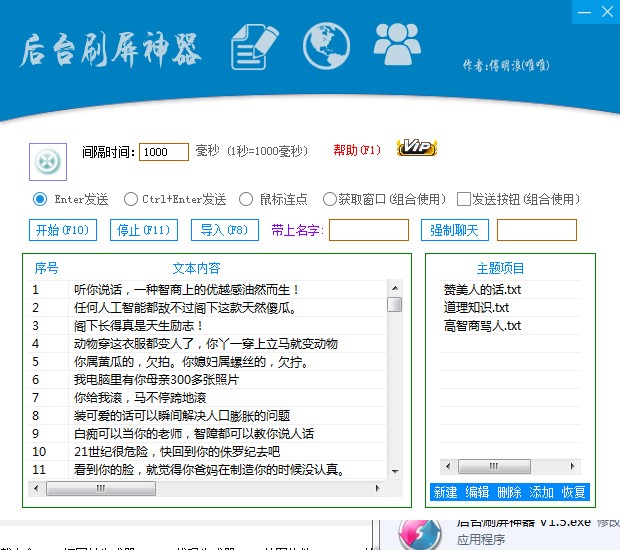Focus the 带上名字 input field
The height and width of the screenshot is (550, 620).
click(x=369, y=230)
